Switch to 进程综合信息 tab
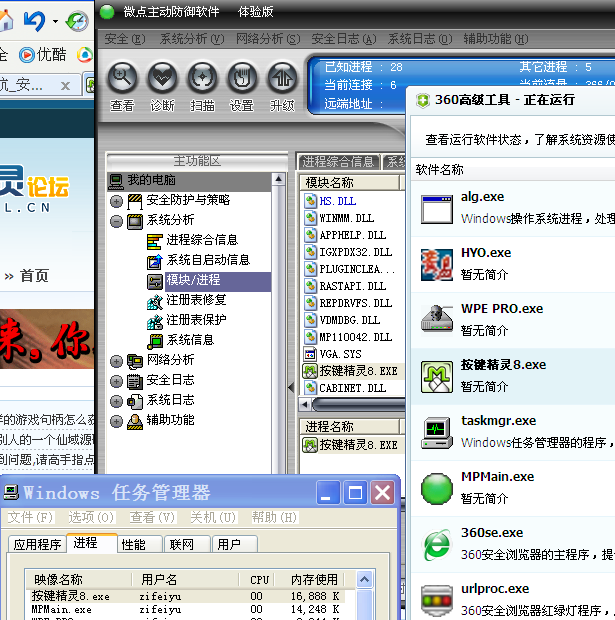The image size is (615, 620). tap(338, 162)
